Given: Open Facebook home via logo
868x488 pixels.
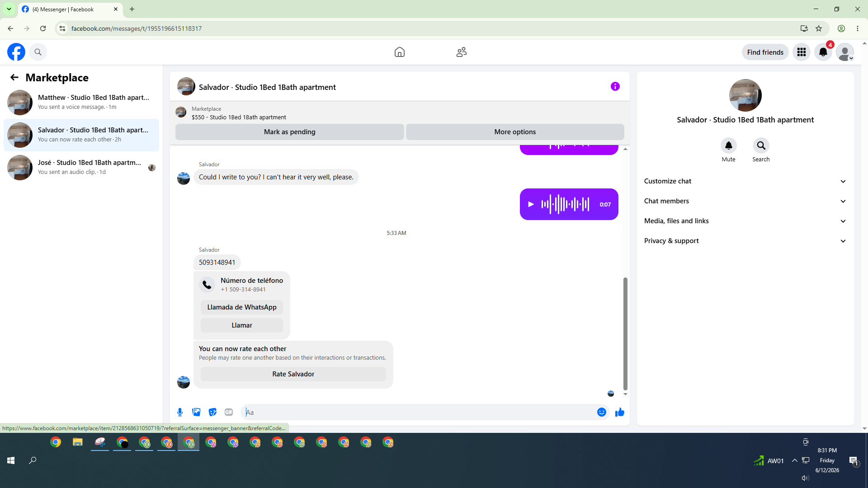Looking at the screenshot, I should point(16,52).
